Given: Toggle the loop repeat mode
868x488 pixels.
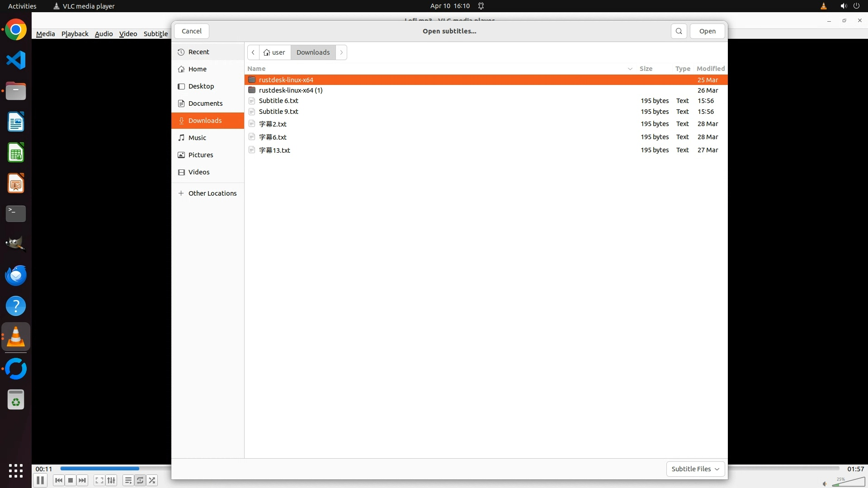Looking at the screenshot, I should pos(140,480).
